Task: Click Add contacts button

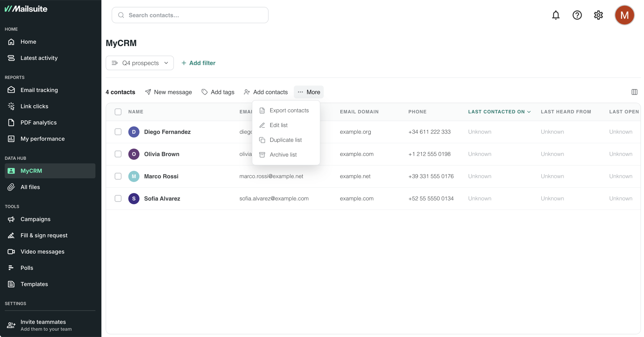Action: pos(266,92)
